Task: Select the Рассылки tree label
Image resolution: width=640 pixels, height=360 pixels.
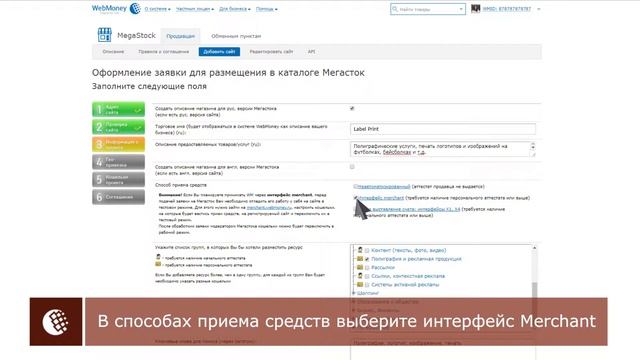Action: click(383, 267)
